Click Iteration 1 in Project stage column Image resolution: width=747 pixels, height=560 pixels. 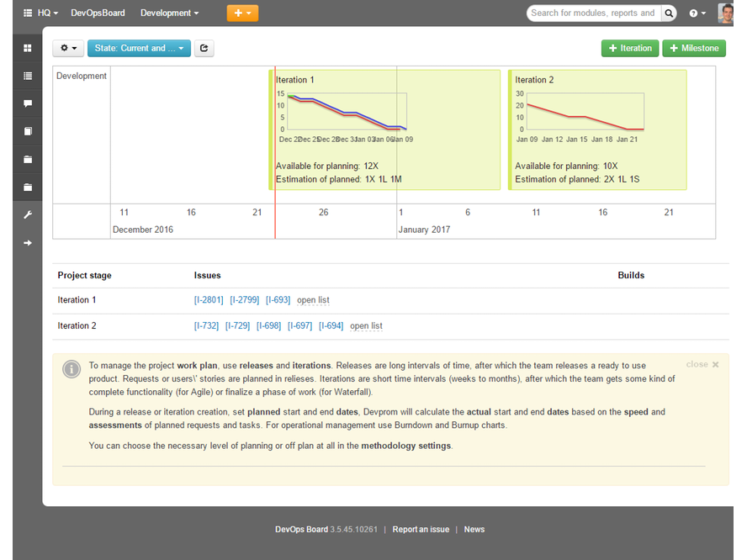[77, 300]
